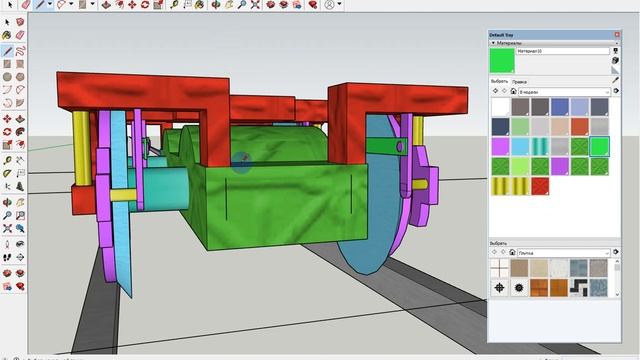Activate the Zoom Window tool

coord(20,216)
